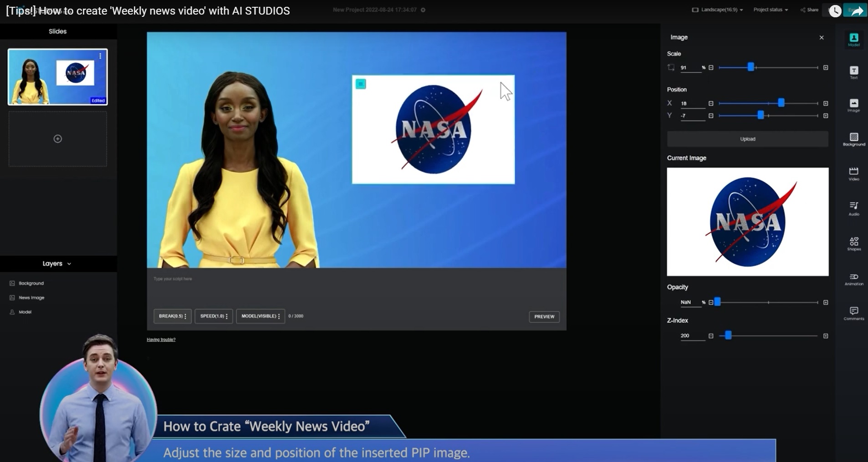Select the News Image layer

[x=31, y=298]
